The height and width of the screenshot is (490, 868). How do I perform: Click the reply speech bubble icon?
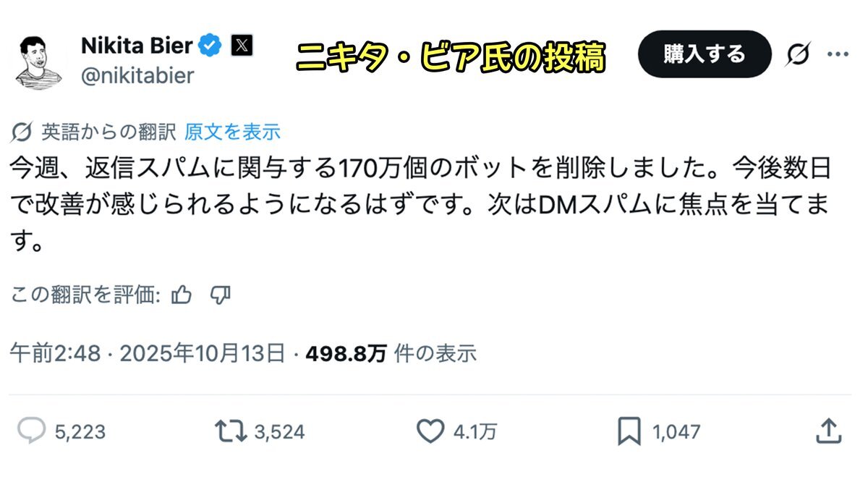click(x=31, y=431)
